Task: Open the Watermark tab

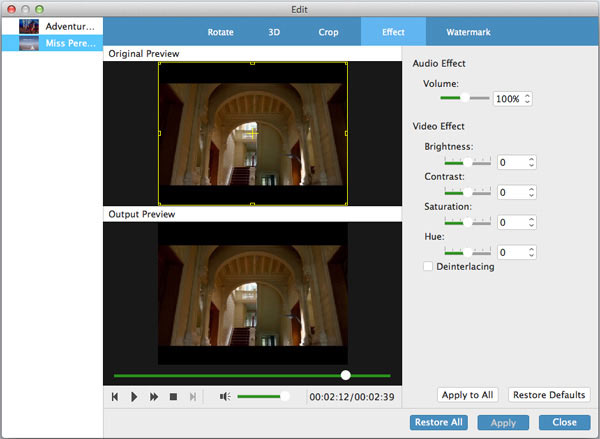Action: [468, 32]
